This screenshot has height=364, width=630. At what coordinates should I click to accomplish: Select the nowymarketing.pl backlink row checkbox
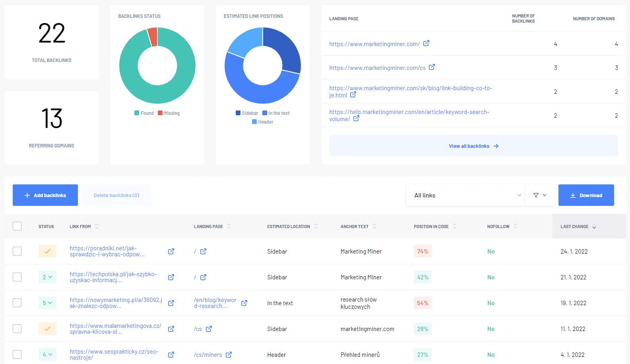click(x=17, y=303)
